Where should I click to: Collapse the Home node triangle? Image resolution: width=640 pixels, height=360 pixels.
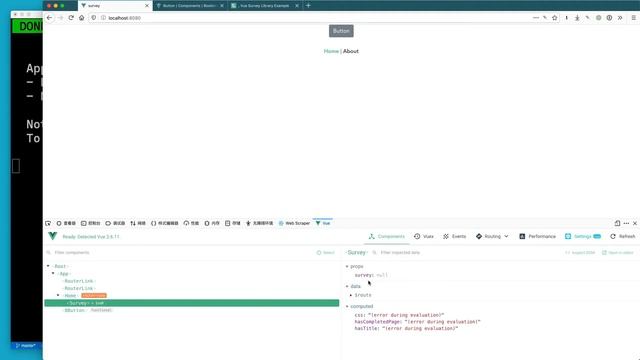(x=58, y=295)
